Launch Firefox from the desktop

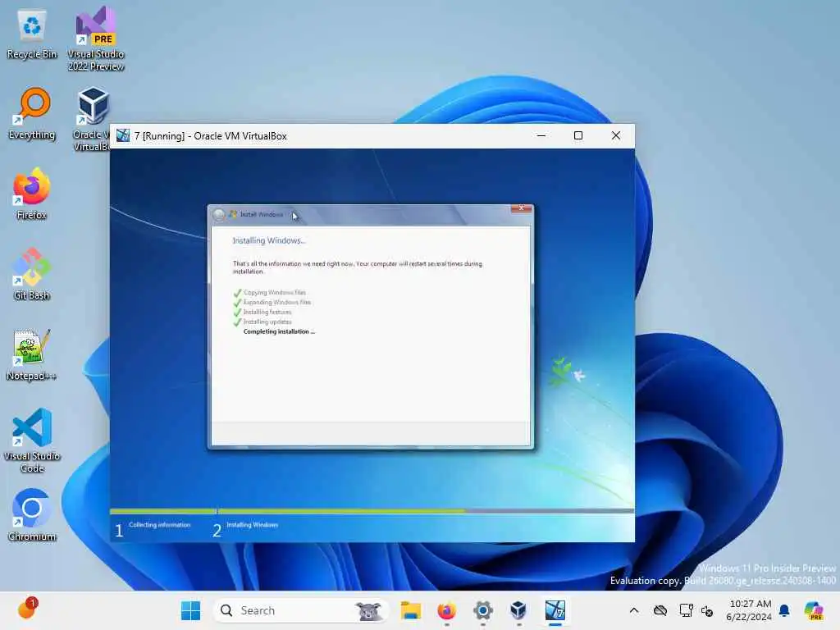click(32, 194)
